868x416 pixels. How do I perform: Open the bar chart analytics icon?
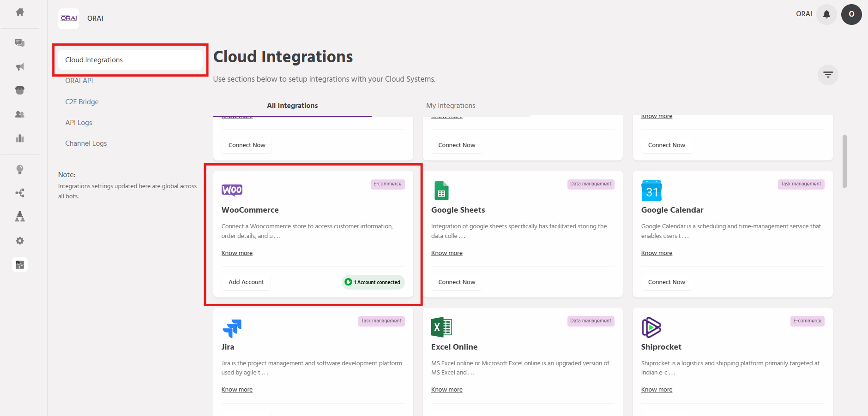[x=20, y=138]
